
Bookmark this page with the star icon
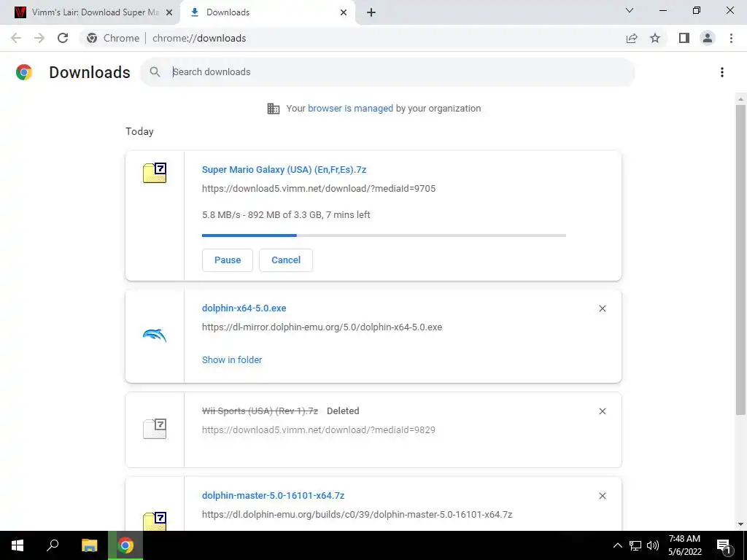(655, 38)
